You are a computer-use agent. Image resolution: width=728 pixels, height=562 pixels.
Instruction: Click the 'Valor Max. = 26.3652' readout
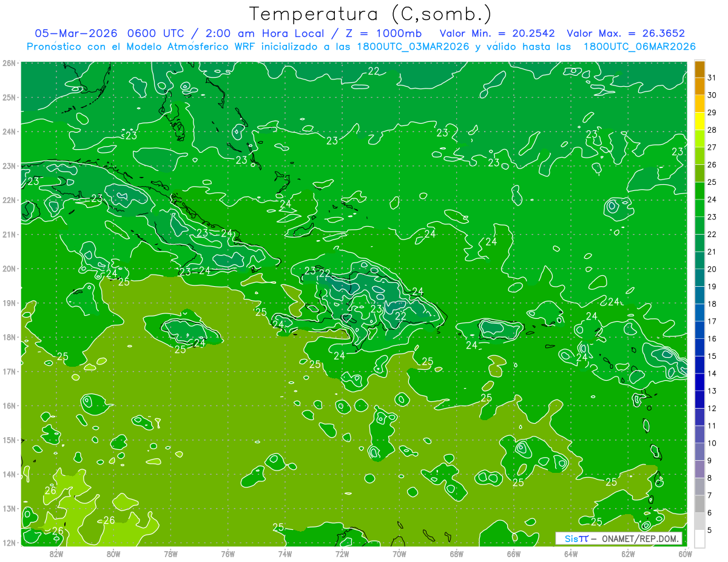point(627,33)
